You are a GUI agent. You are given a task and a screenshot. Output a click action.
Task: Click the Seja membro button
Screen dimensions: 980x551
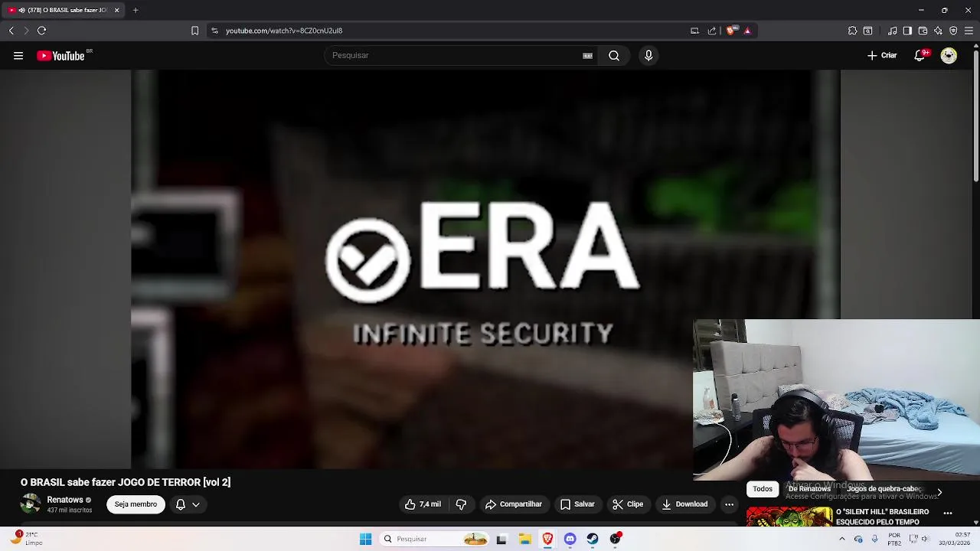coord(136,504)
